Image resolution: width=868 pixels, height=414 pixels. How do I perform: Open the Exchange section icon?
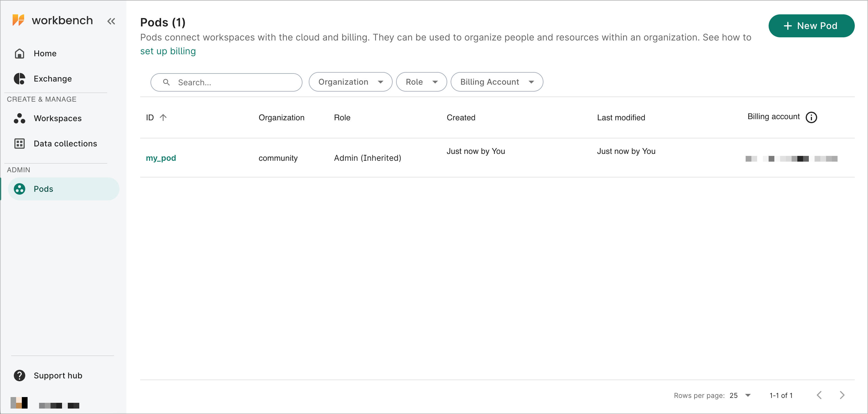[19, 78]
